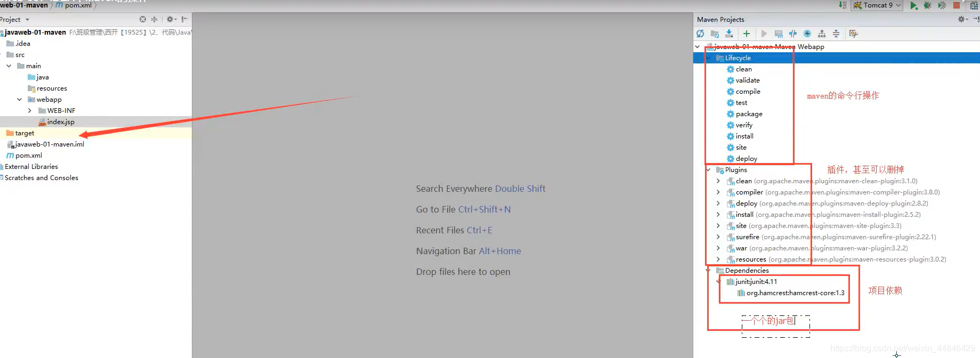This screenshot has height=358, width=980.
Task: Select site lifecycle goal
Action: tap(736, 148)
